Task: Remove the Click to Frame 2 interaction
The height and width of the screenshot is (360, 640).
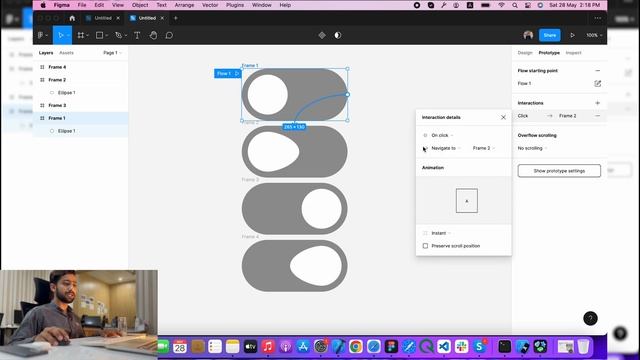Action: 598,116
